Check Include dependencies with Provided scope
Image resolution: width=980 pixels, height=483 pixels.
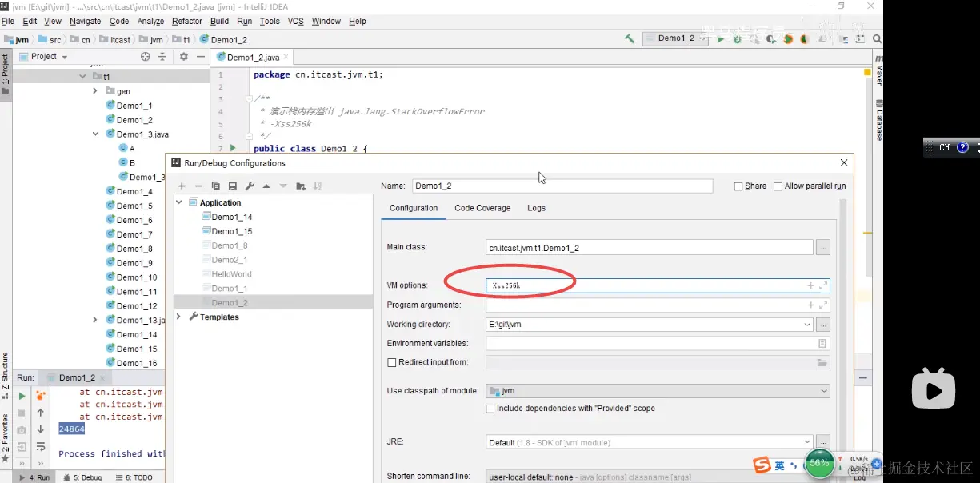pos(490,409)
